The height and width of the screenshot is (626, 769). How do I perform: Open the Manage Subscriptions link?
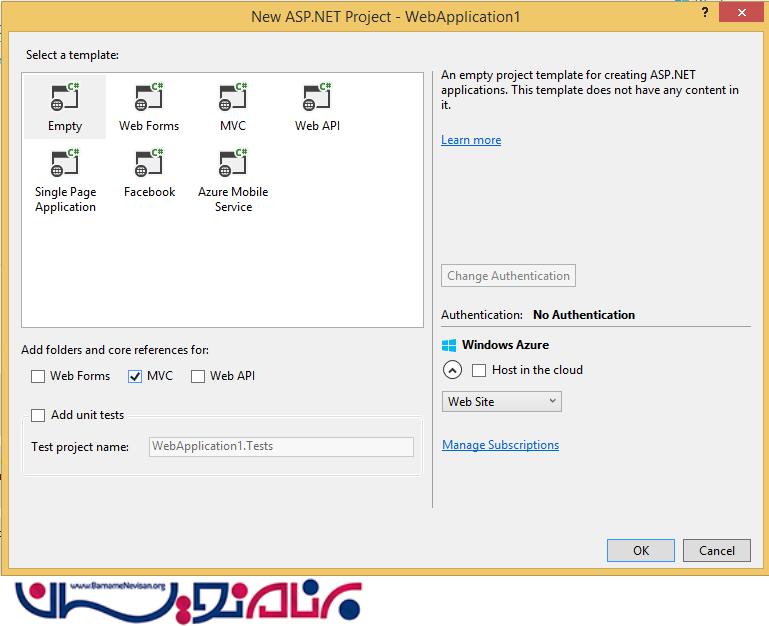click(x=500, y=445)
